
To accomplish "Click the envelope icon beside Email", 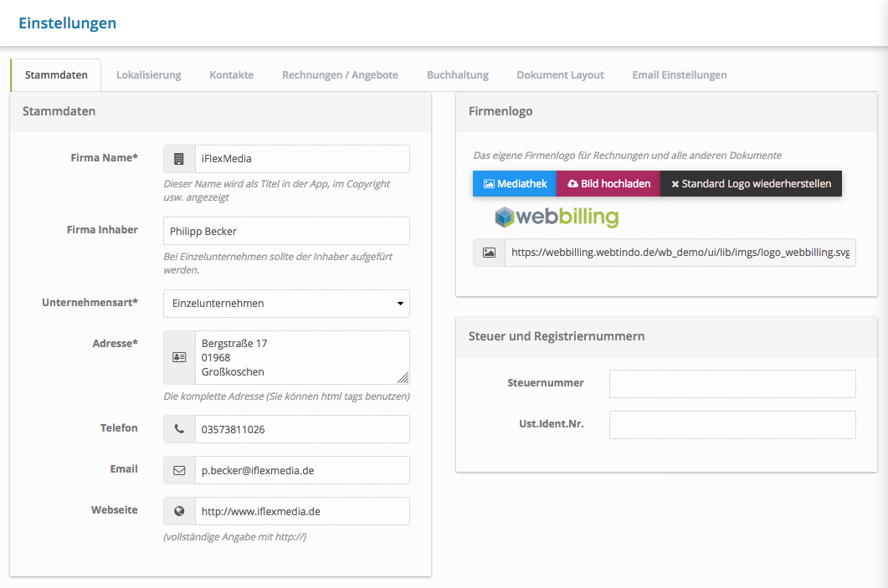I will click(x=179, y=470).
